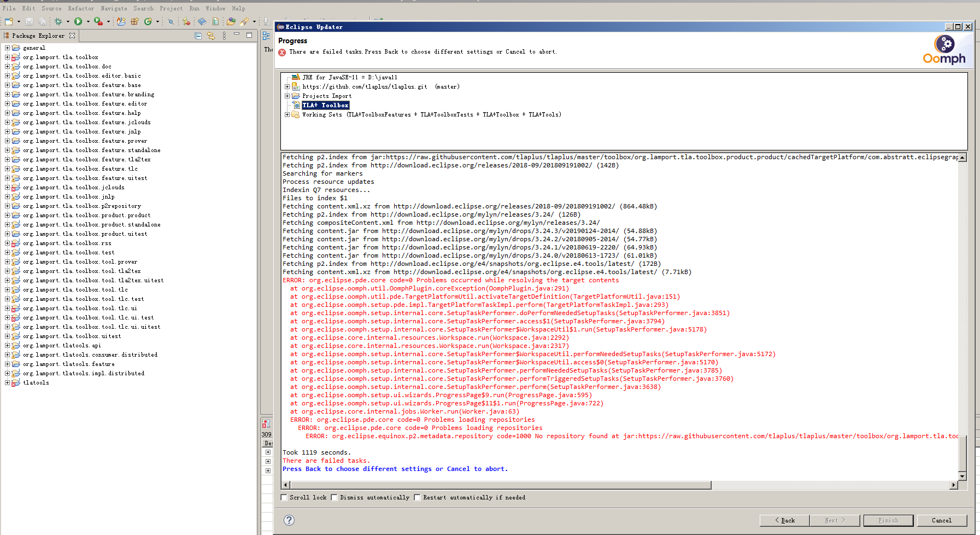Toggle Link with Editor in Package Explorer toolbar
The height and width of the screenshot is (535, 980).
[211, 35]
